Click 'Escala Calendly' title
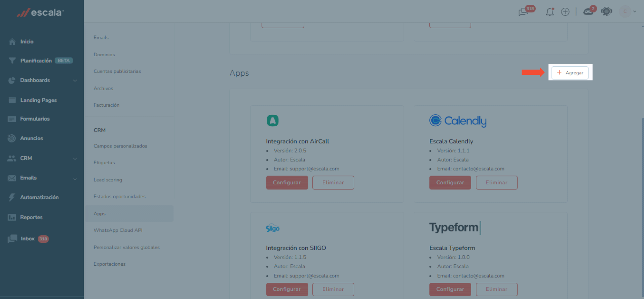The width and height of the screenshot is (644, 299). pos(451,141)
